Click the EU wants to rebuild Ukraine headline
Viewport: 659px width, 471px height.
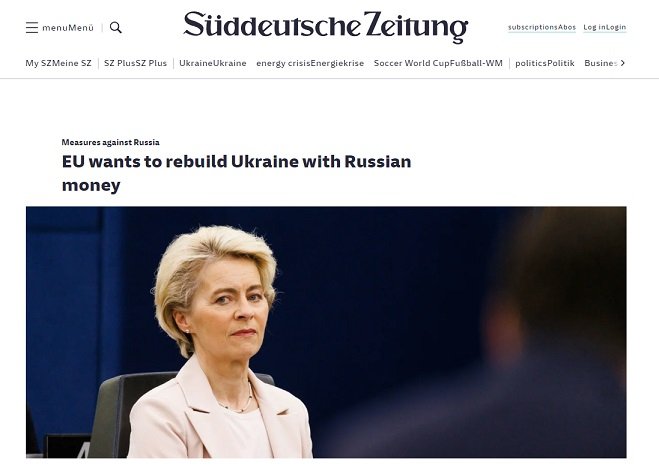tap(236, 173)
